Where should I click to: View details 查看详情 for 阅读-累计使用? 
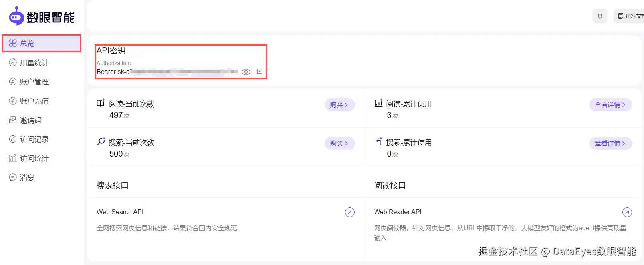(x=610, y=105)
